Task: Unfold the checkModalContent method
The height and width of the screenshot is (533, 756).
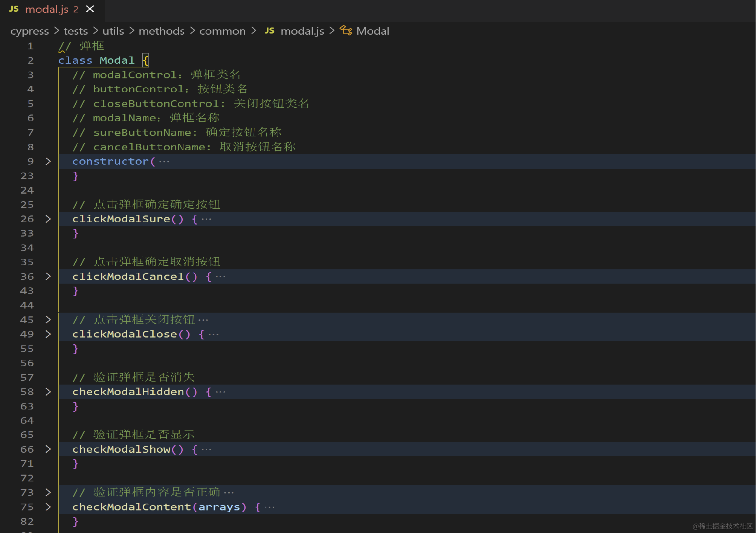Action: click(x=48, y=507)
